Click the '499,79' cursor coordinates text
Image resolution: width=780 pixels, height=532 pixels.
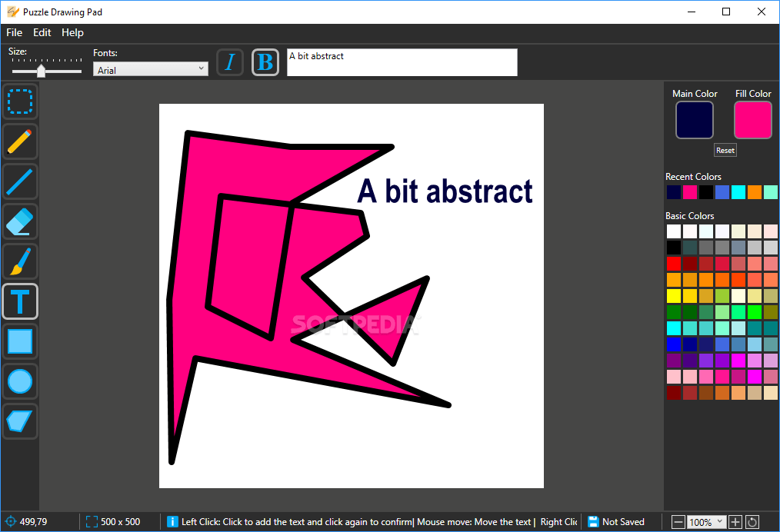click(33, 521)
